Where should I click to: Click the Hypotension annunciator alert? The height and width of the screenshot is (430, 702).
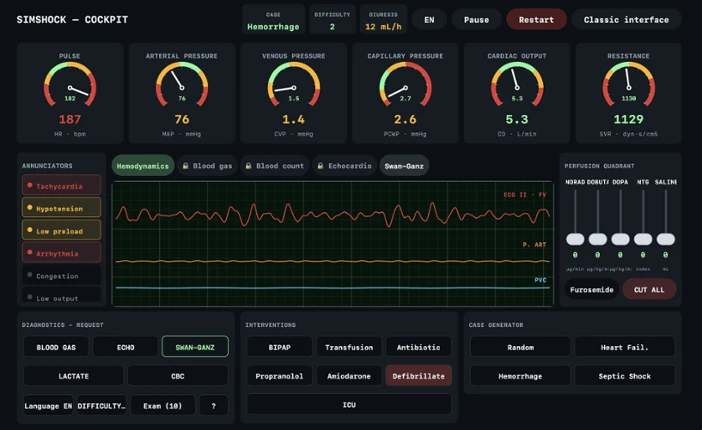pos(61,208)
